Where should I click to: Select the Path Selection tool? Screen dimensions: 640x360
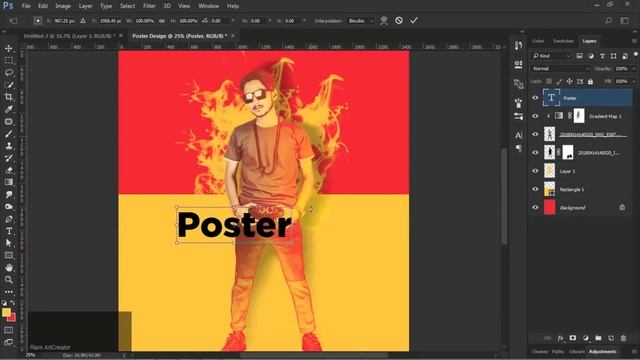(9, 243)
